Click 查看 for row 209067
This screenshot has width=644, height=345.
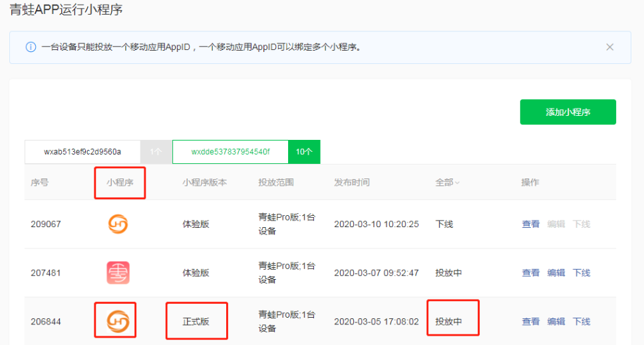point(531,224)
